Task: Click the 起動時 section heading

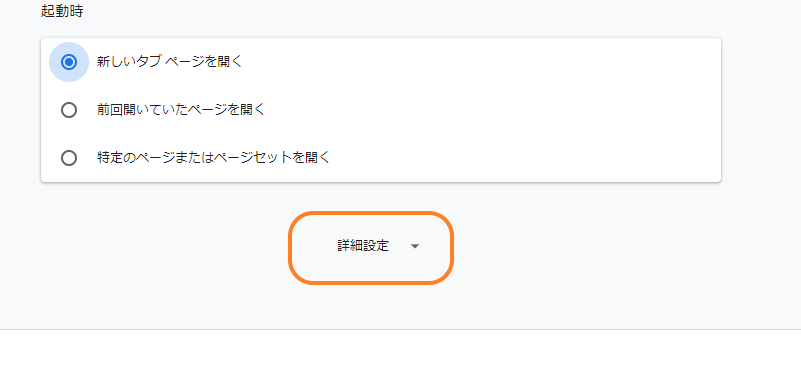Action: [62, 11]
